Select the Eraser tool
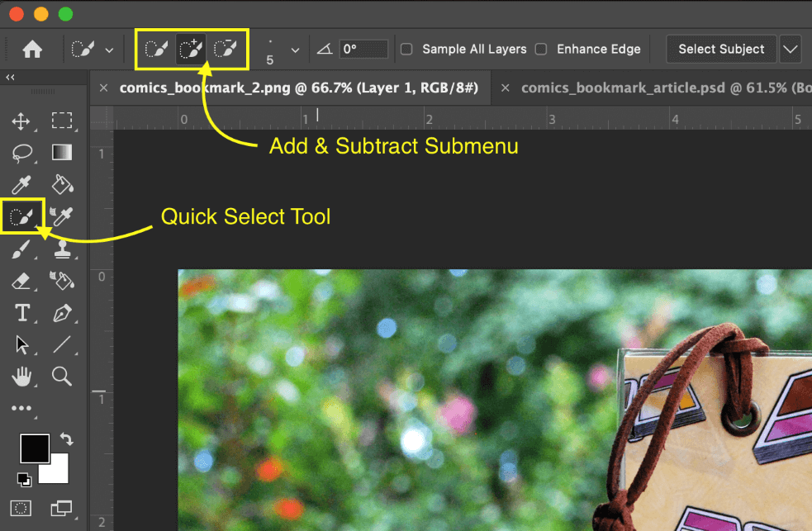 point(21,282)
